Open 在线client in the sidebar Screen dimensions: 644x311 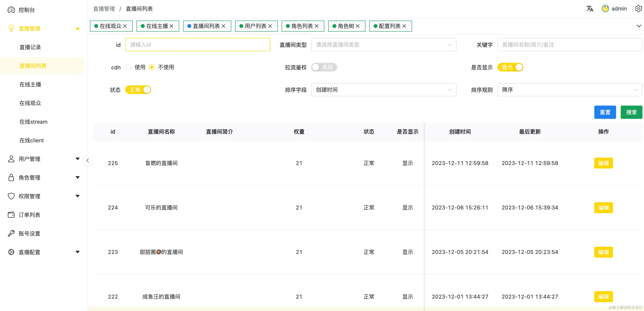pyautogui.click(x=32, y=140)
